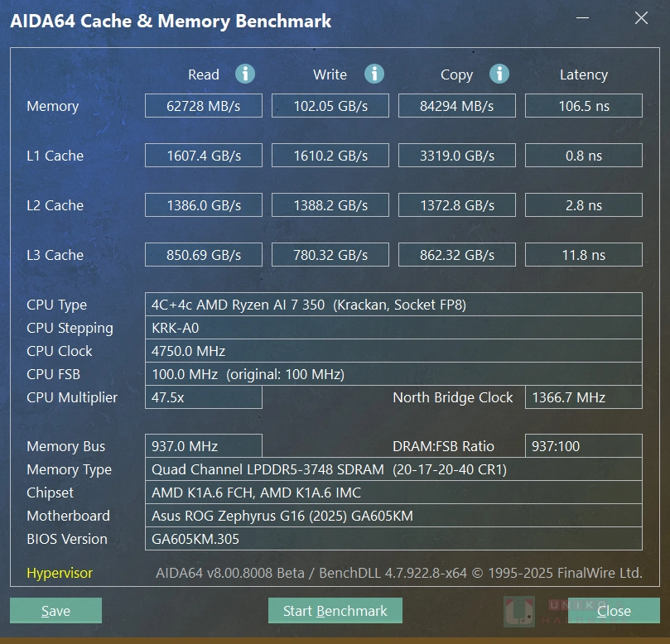Select L3 Cache copy value 862.32 GB/s
The image size is (670, 644).
click(x=457, y=254)
